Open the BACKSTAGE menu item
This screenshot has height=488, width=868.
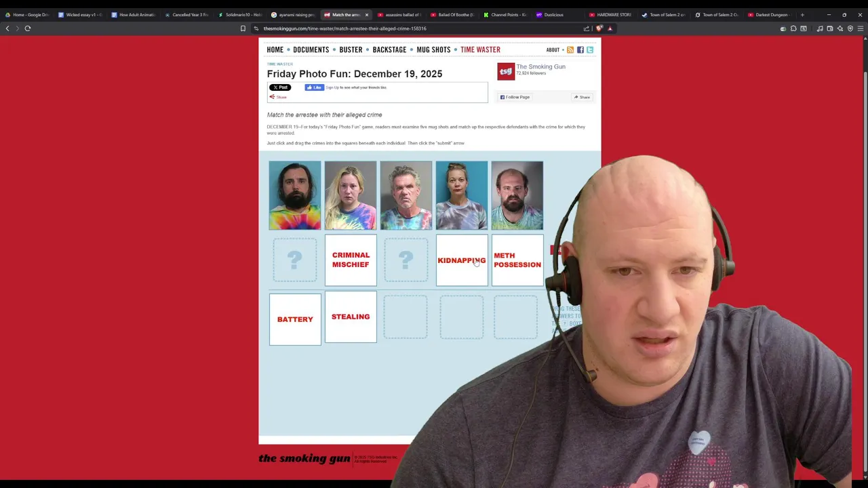point(389,49)
